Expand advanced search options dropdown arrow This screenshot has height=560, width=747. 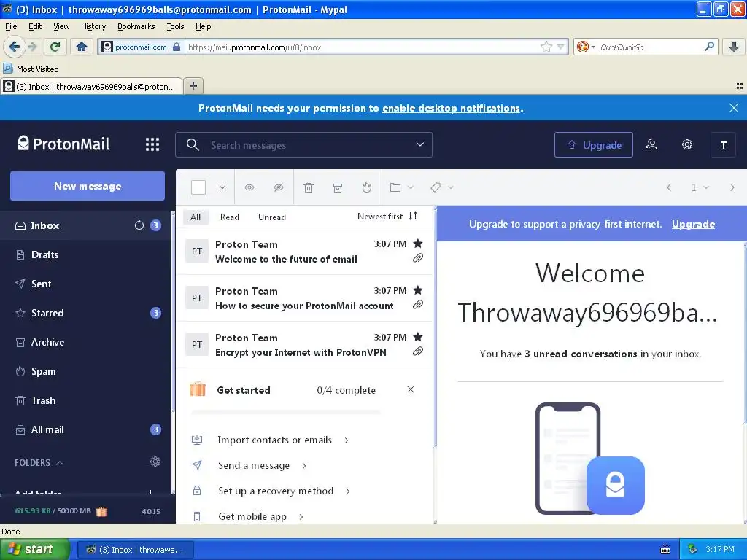pyautogui.click(x=419, y=144)
